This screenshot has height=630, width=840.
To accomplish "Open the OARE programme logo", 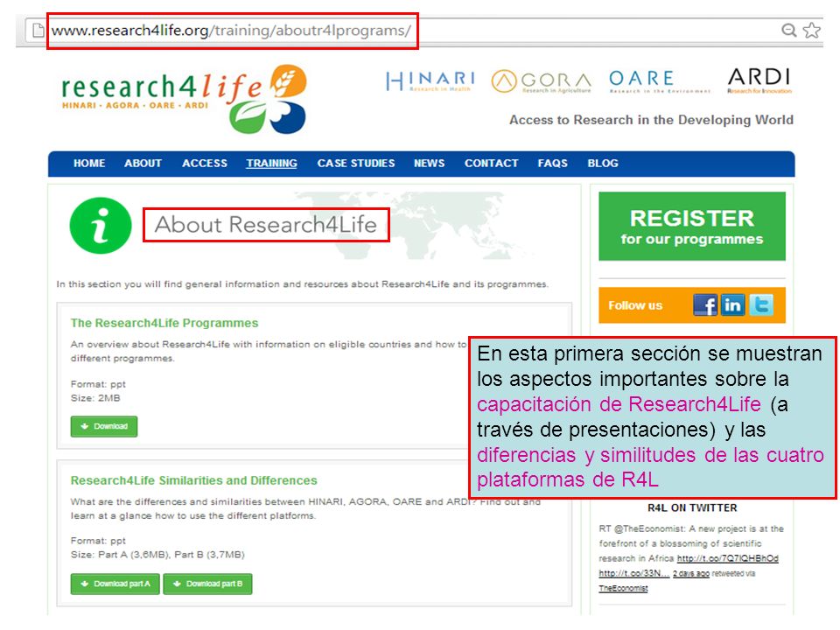I will click(660, 81).
